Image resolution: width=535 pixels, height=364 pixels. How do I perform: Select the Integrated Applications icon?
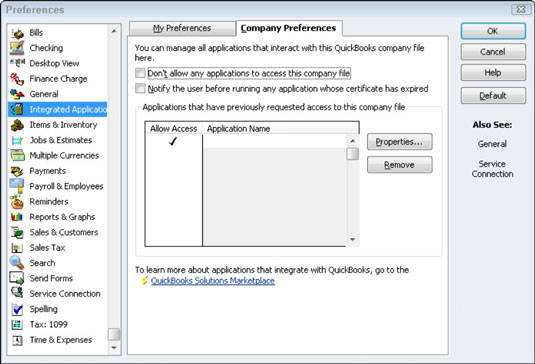(17, 109)
